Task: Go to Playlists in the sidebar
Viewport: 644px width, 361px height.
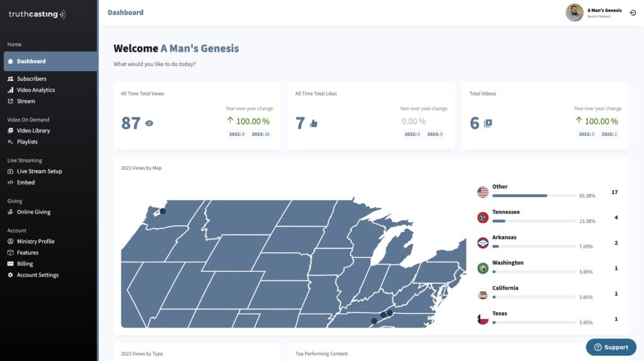Action: tap(27, 142)
